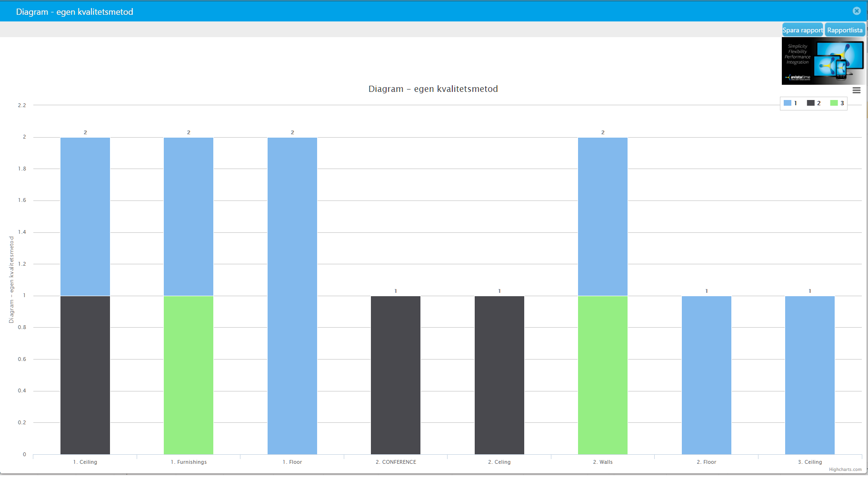Click the green legend color swatch
The image size is (868, 480).
[x=834, y=103]
